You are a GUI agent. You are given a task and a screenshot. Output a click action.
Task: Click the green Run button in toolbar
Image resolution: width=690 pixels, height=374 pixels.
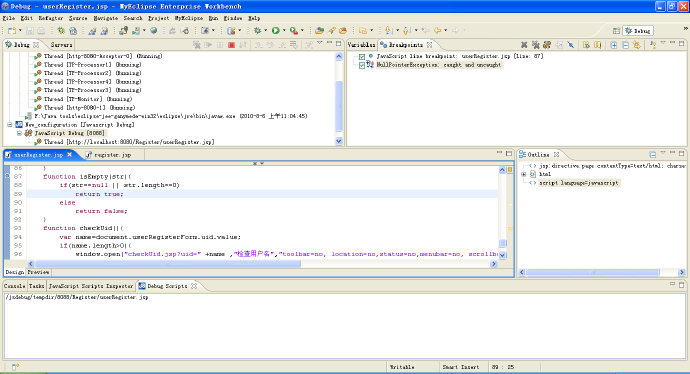276,30
